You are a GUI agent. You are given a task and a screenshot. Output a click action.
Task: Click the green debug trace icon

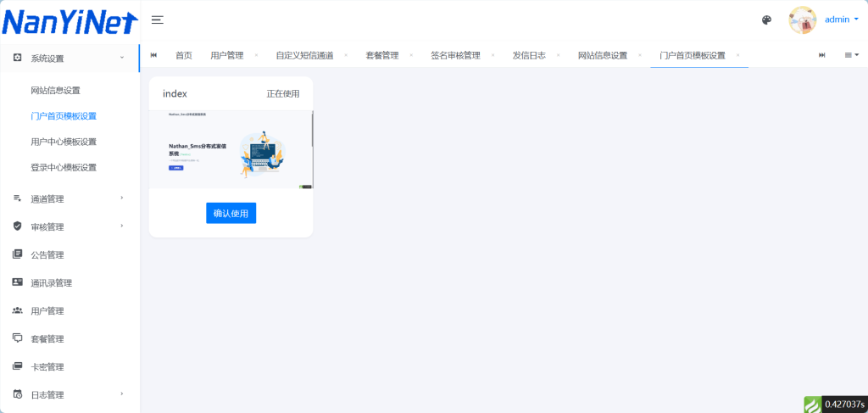point(812,405)
